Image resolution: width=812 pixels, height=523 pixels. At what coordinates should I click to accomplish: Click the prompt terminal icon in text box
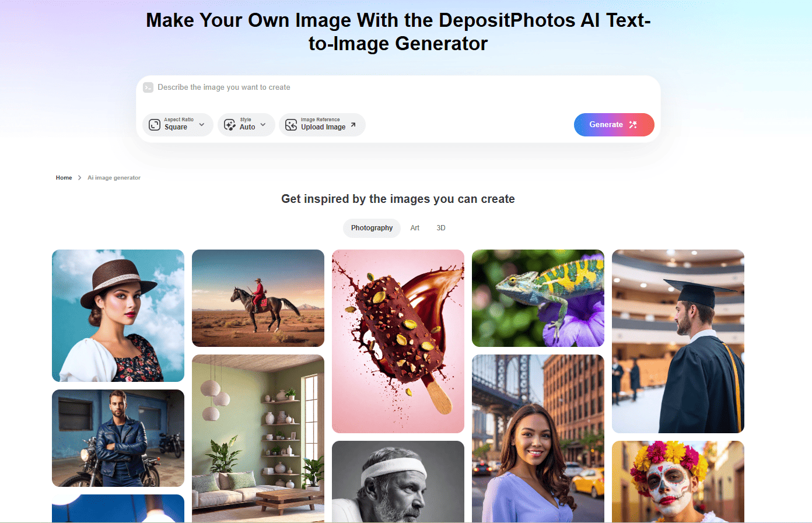(148, 87)
